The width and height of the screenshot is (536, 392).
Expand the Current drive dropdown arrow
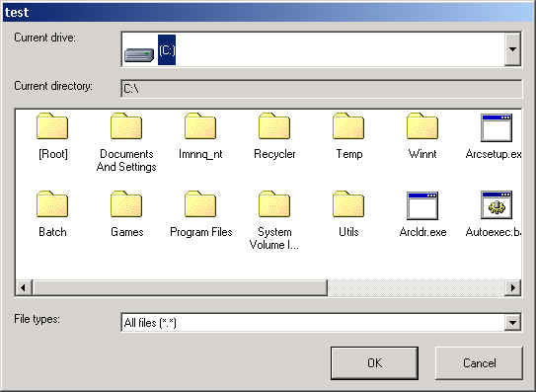point(512,49)
